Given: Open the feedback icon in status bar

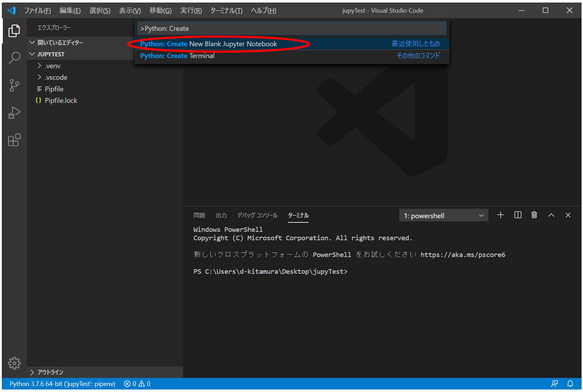Looking at the screenshot, I should tap(554, 384).
